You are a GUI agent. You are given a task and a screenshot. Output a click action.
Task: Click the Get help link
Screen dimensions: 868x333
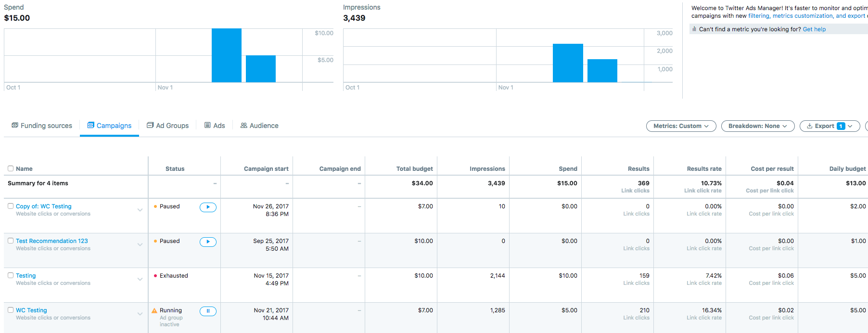(814, 29)
